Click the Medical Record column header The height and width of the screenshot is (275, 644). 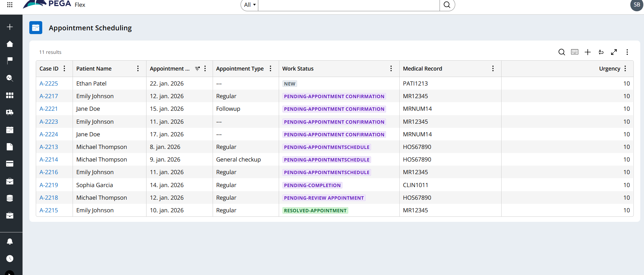point(423,68)
